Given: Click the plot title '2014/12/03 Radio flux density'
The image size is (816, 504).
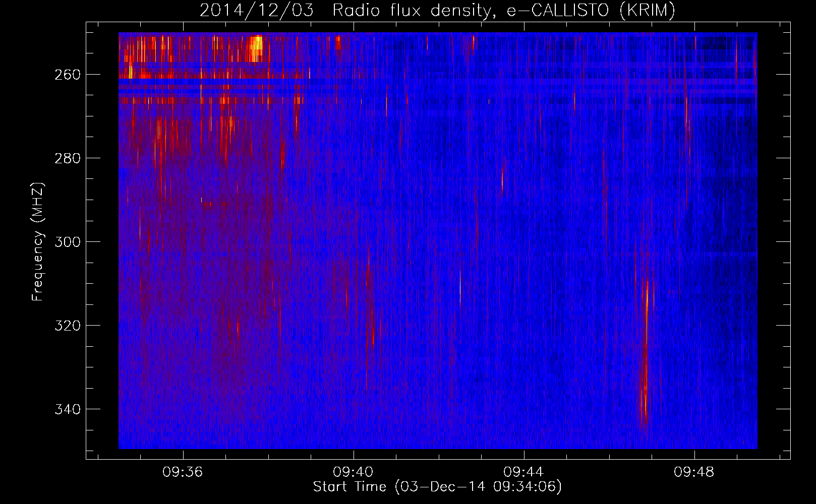Looking at the screenshot, I should (437, 11).
